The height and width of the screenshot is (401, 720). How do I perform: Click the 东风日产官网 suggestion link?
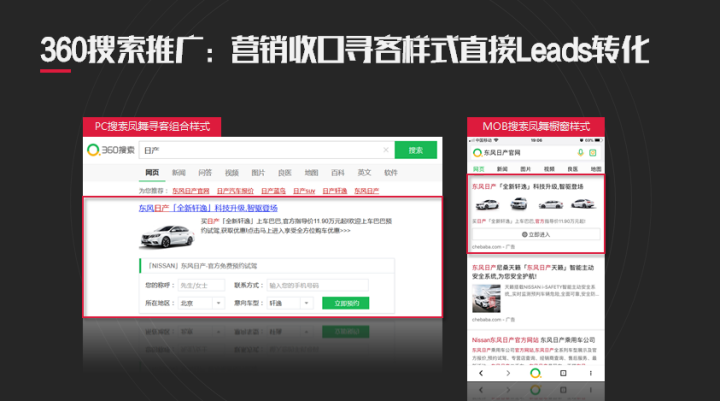pos(191,191)
